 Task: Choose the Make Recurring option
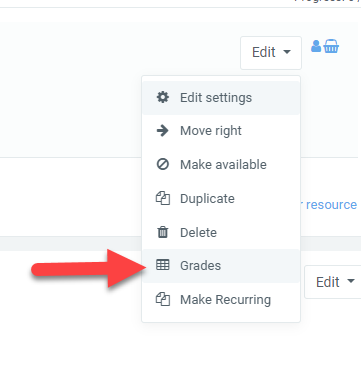(x=221, y=300)
